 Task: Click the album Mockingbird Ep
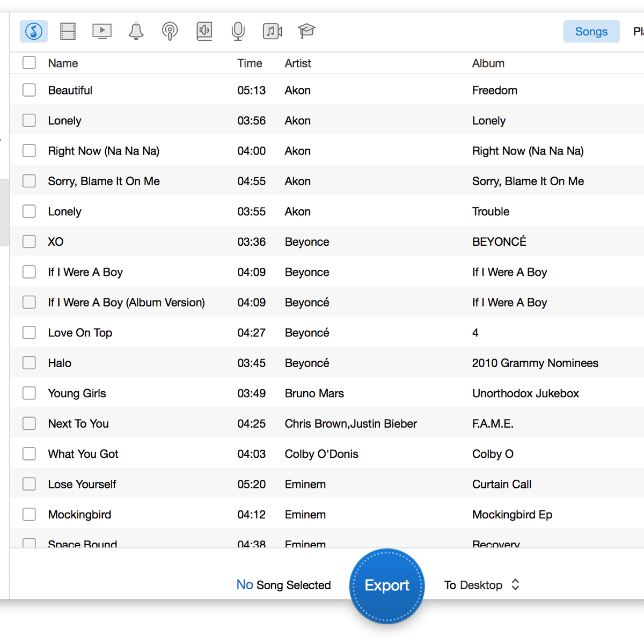click(x=512, y=515)
